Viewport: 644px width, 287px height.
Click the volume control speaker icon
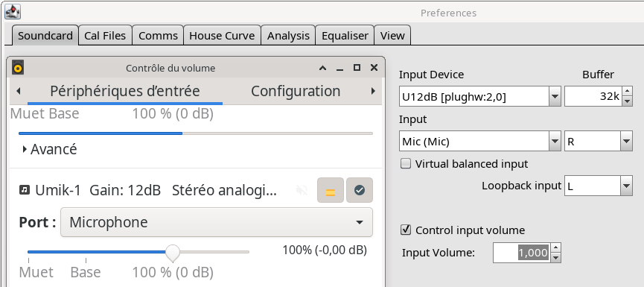(18, 67)
